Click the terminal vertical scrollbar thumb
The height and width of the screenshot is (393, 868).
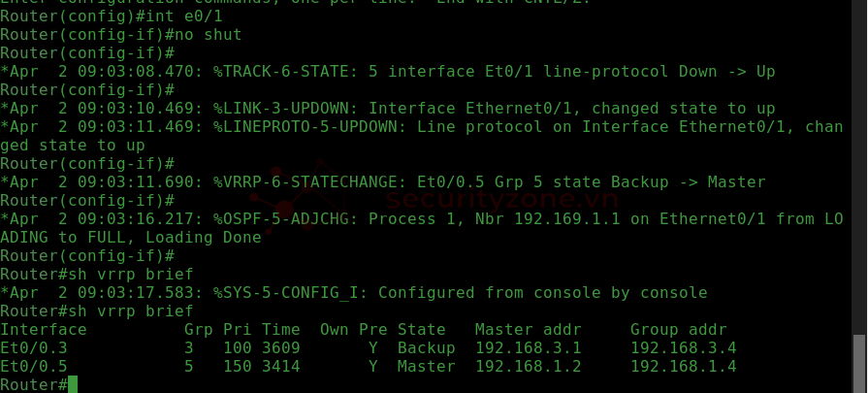pos(859,363)
